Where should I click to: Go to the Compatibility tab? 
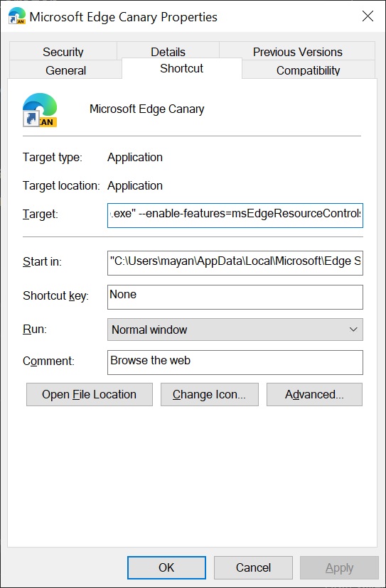click(x=309, y=70)
